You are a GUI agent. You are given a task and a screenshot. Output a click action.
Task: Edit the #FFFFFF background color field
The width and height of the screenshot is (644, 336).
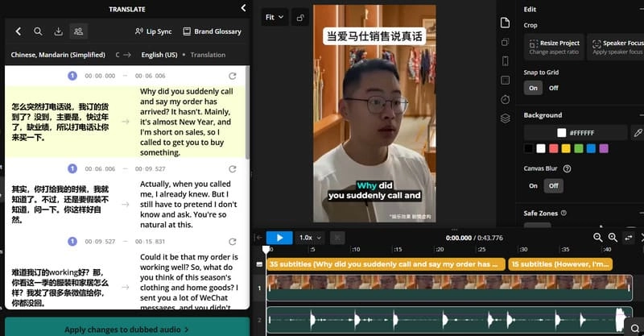(x=576, y=133)
